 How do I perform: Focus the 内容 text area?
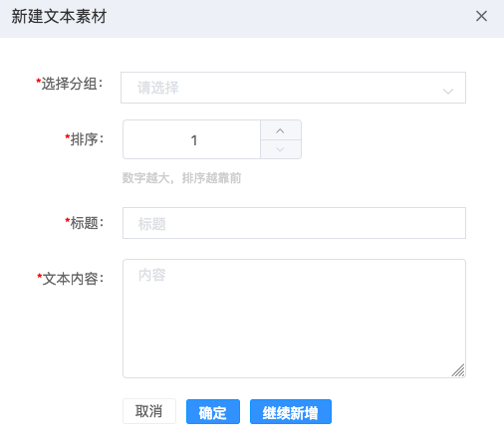tap(294, 319)
